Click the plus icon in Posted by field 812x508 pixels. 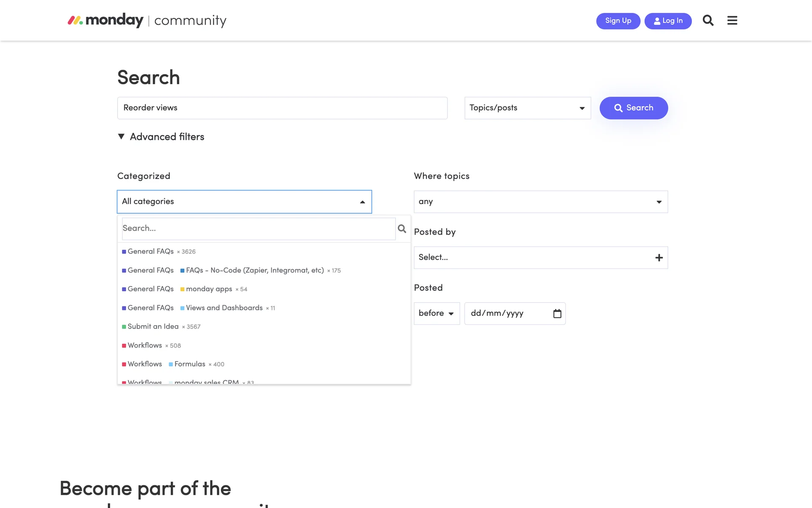658,257
